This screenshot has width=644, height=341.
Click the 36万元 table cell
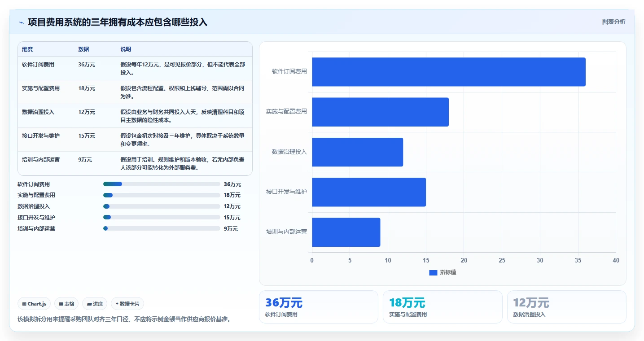coord(87,65)
